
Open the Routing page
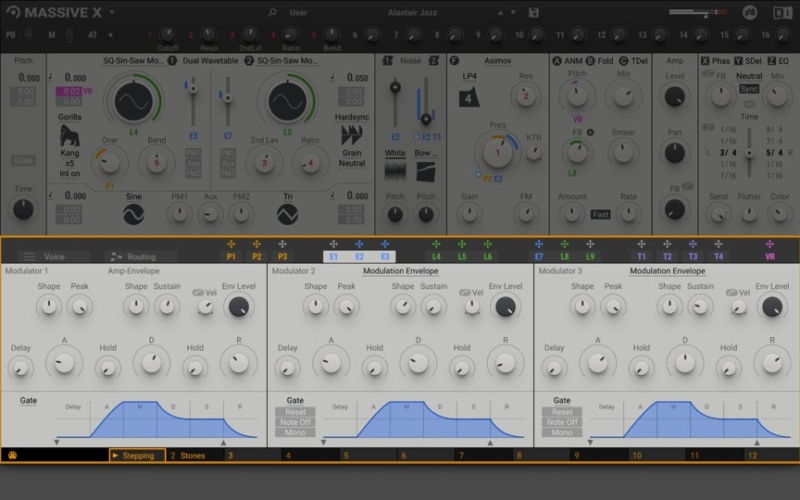click(141, 257)
